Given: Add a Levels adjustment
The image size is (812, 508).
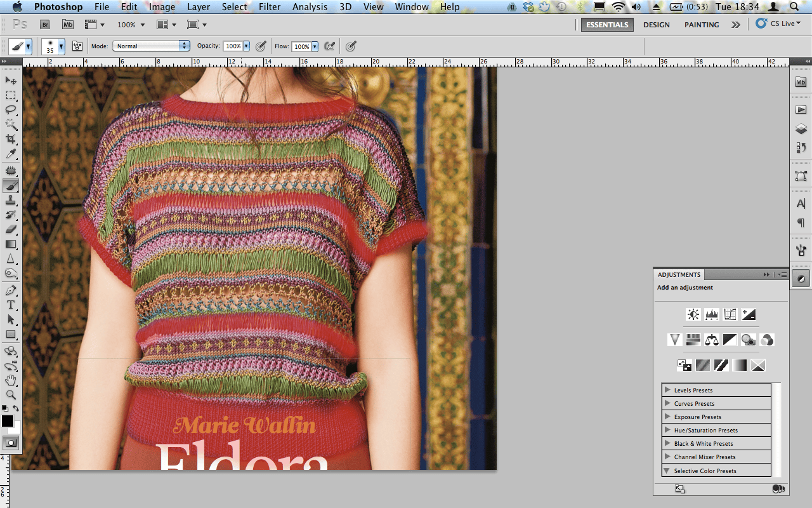Looking at the screenshot, I should pyautogui.click(x=712, y=314).
